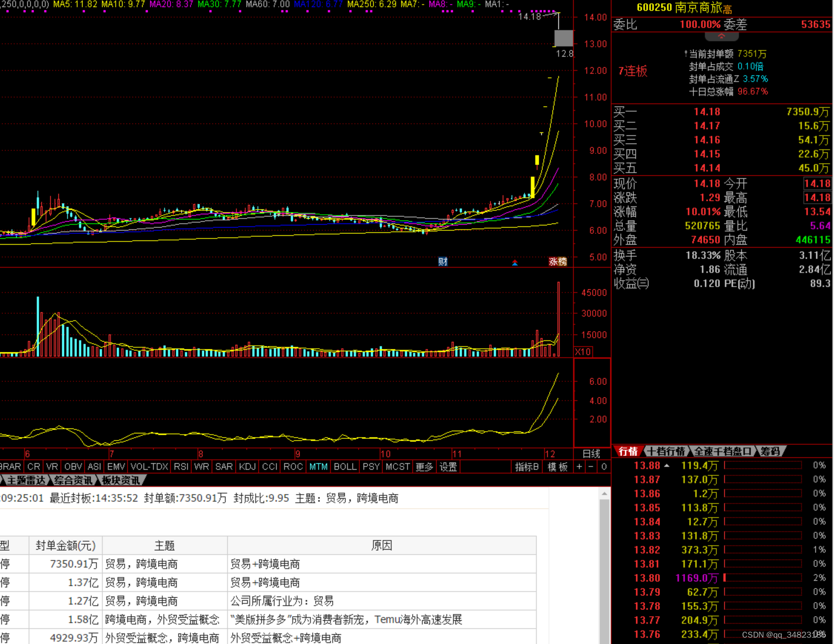Select the WR indicator tab

[201, 466]
